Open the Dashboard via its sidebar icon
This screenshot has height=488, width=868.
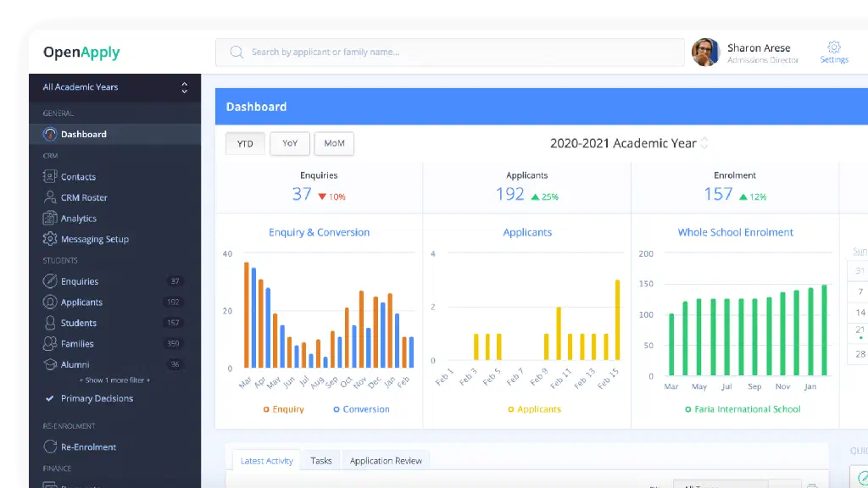51,134
